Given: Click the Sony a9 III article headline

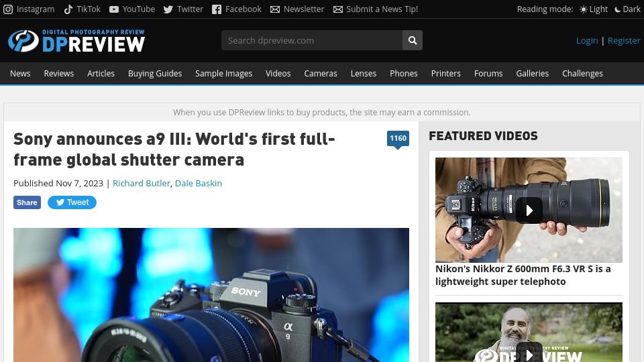Looking at the screenshot, I should (x=174, y=149).
